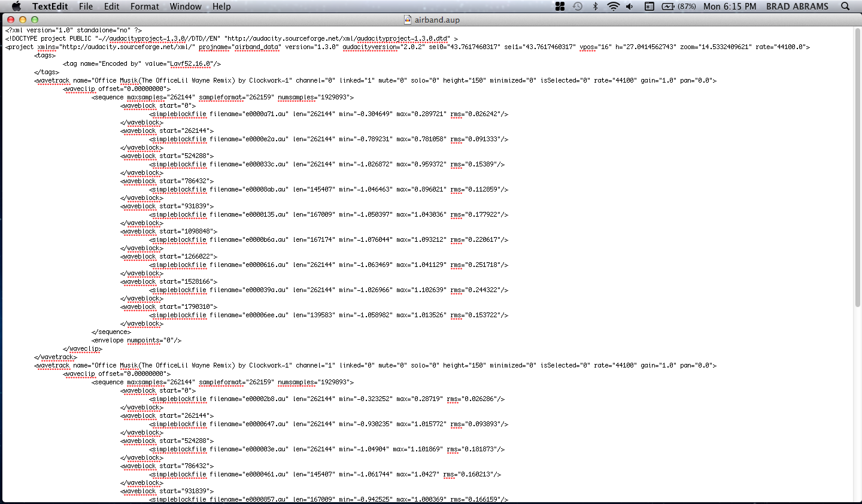Open the Apple menu

(16, 6)
